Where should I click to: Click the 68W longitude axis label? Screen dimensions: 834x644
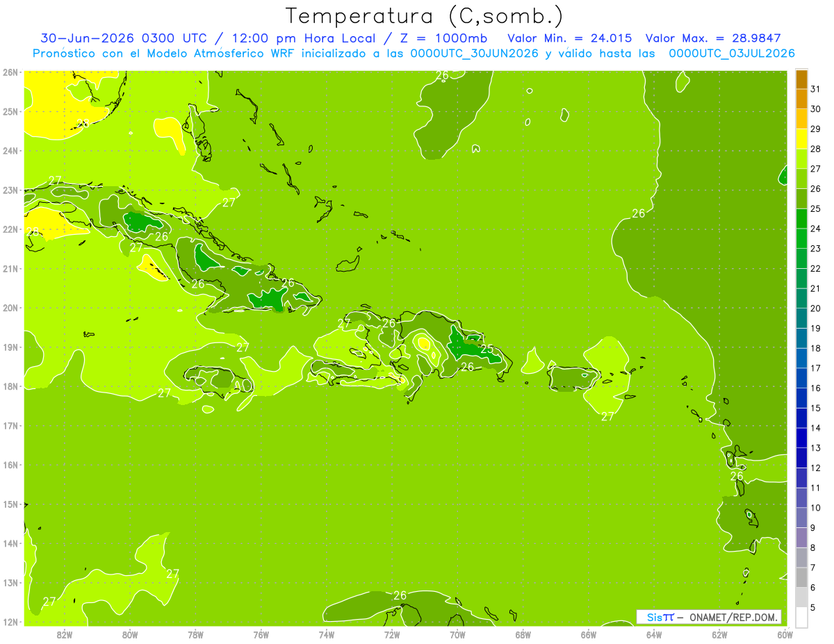coord(523,634)
